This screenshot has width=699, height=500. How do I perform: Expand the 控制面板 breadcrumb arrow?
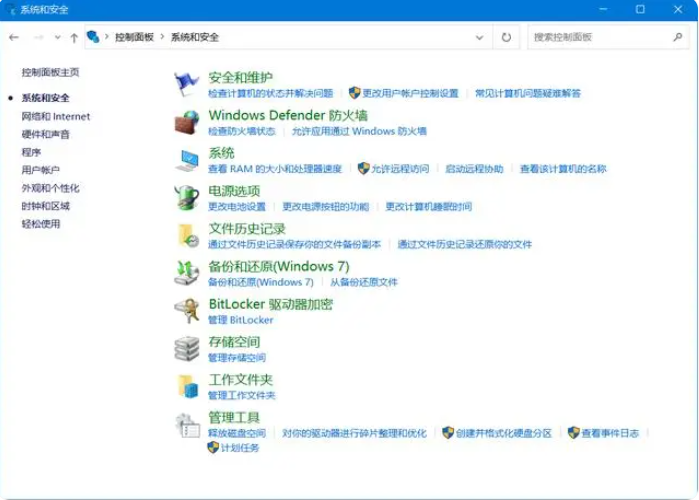pyautogui.click(x=162, y=37)
